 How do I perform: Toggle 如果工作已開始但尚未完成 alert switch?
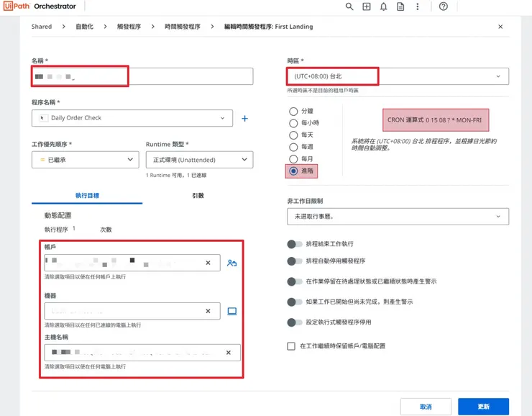(294, 302)
